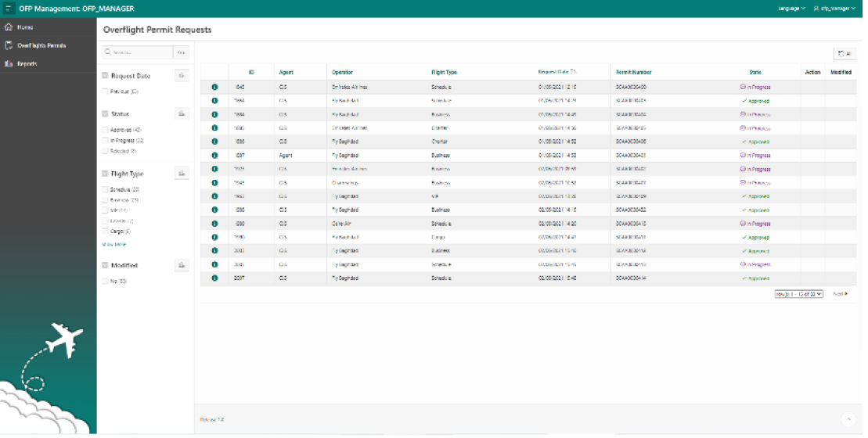
Task: Tick the In Progress status checkbox
Action: (105, 141)
